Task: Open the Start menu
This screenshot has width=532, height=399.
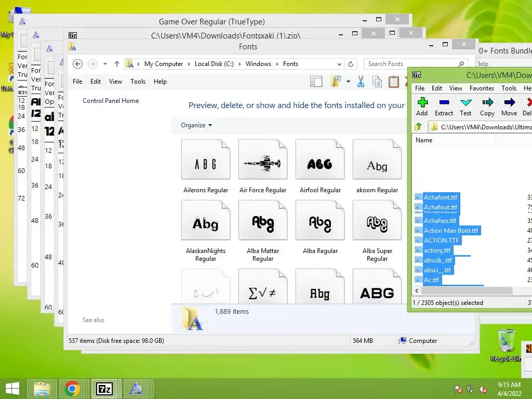Action: tap(12, 389)
